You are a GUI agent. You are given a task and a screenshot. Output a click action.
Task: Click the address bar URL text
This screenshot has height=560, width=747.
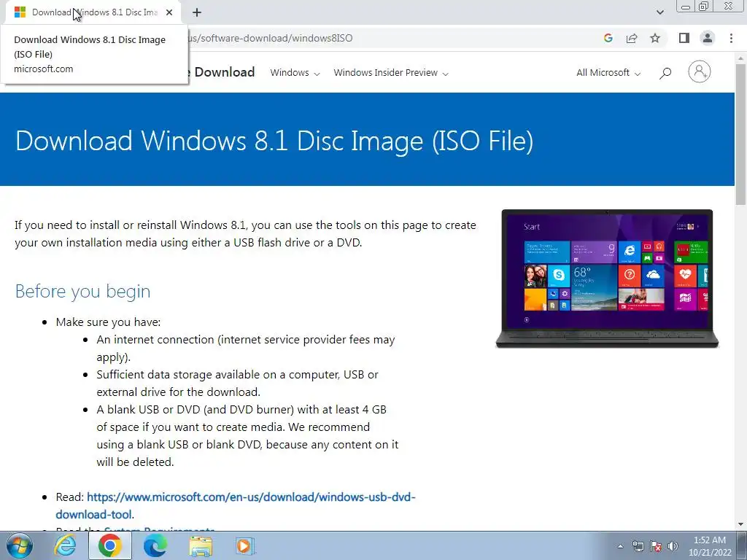tap(270, 38)
